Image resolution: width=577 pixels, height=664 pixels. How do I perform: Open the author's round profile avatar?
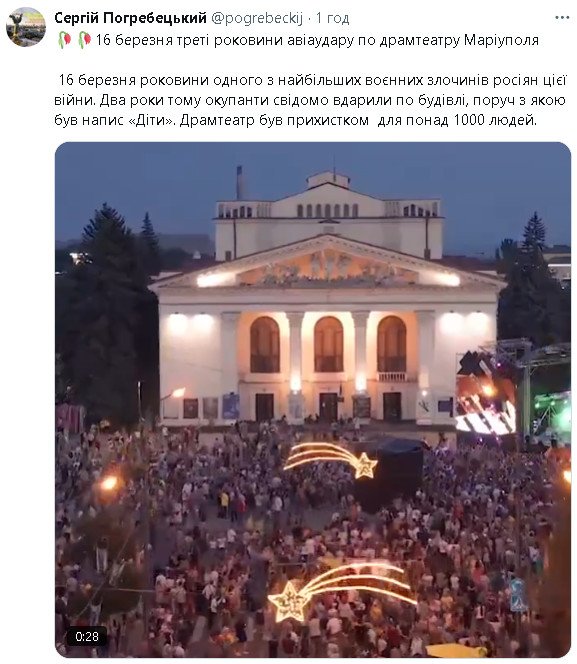(x=26, y=27)
